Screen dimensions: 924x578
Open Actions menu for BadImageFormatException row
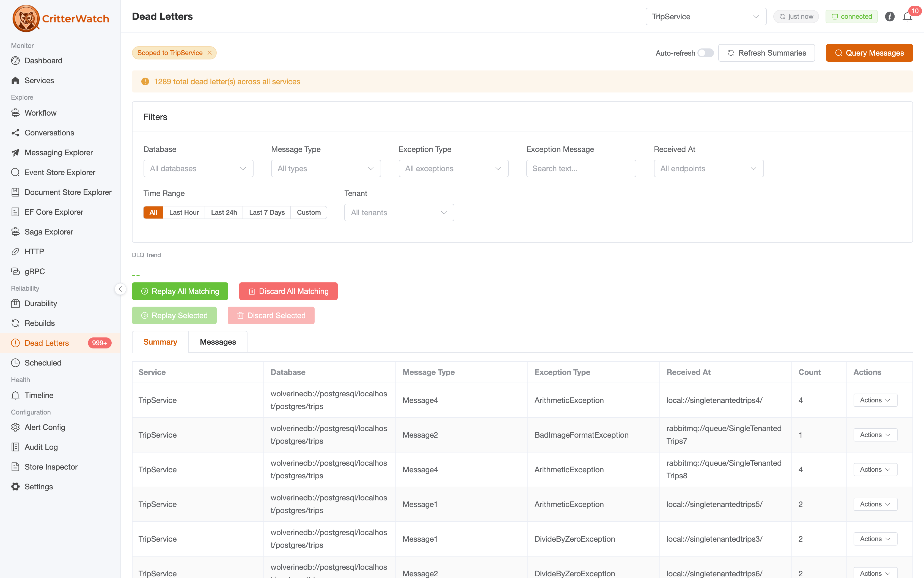(x=875, y=435)
